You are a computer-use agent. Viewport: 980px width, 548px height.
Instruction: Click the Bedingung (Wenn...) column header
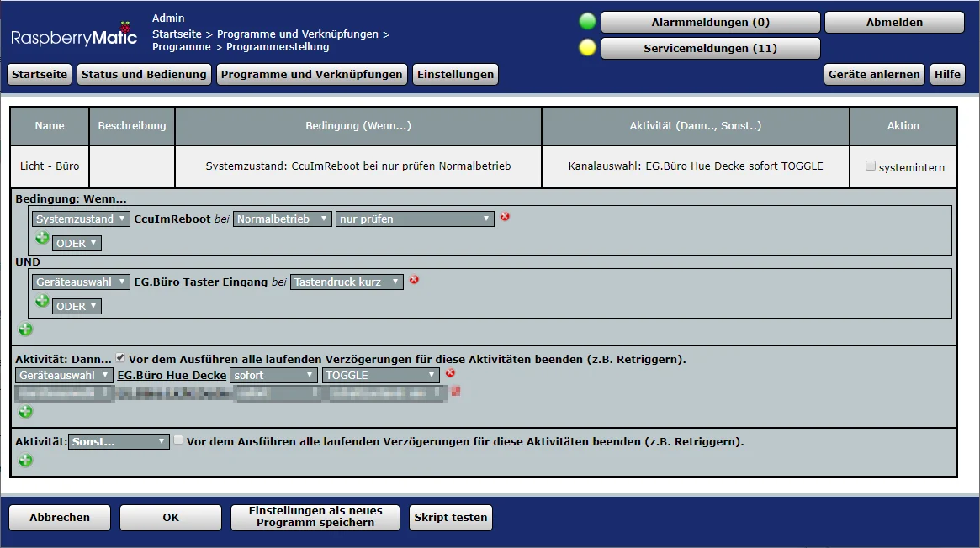point(358,125)
